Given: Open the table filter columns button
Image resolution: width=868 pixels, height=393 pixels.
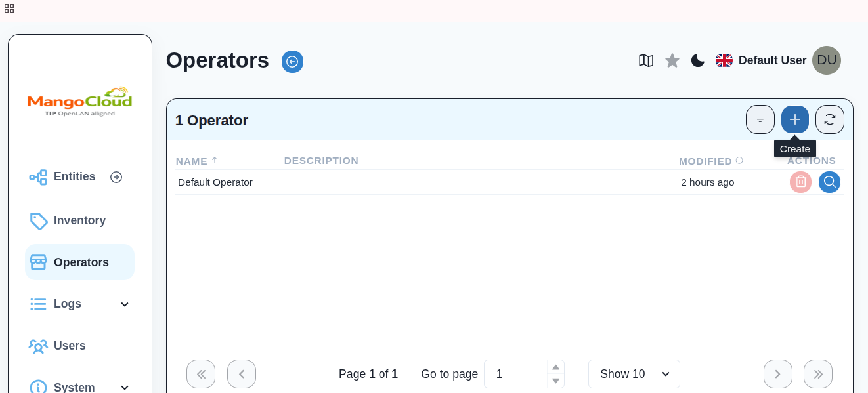Looking at the screenshot, I should tap(760, 119).
